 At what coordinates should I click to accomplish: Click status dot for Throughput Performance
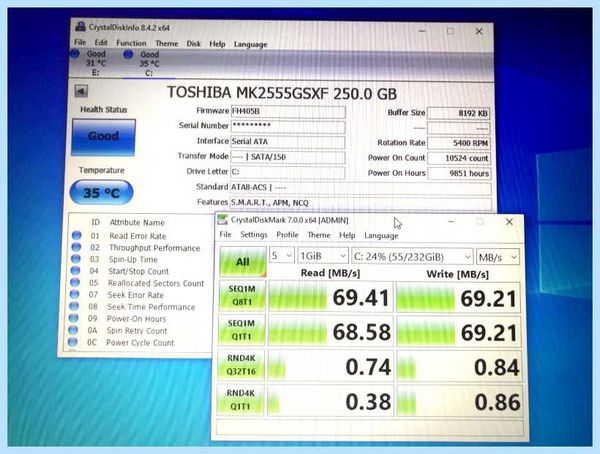click(x=76, y=247)
